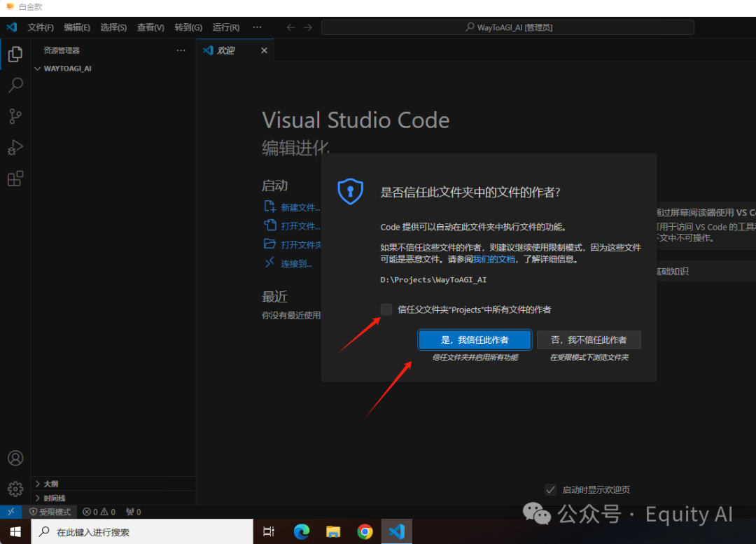
Task: Open the 运行(R) Run menu
Action: tap(226, 27)
